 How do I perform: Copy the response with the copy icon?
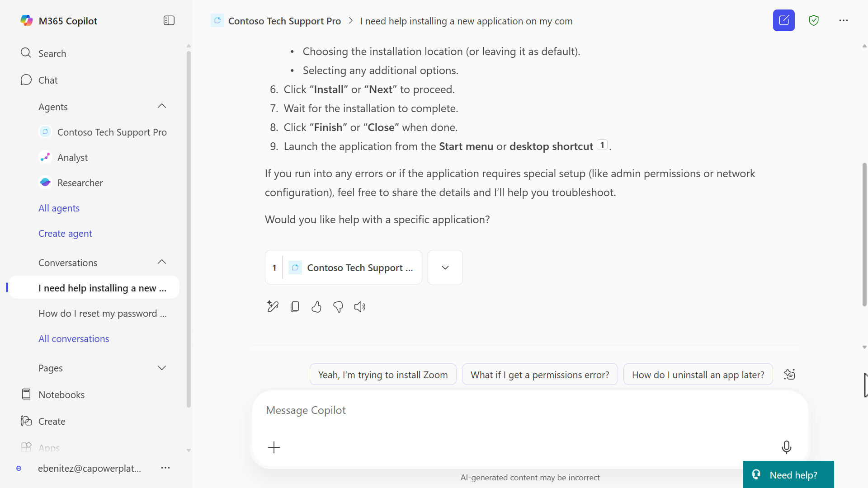tap(295, 307)
